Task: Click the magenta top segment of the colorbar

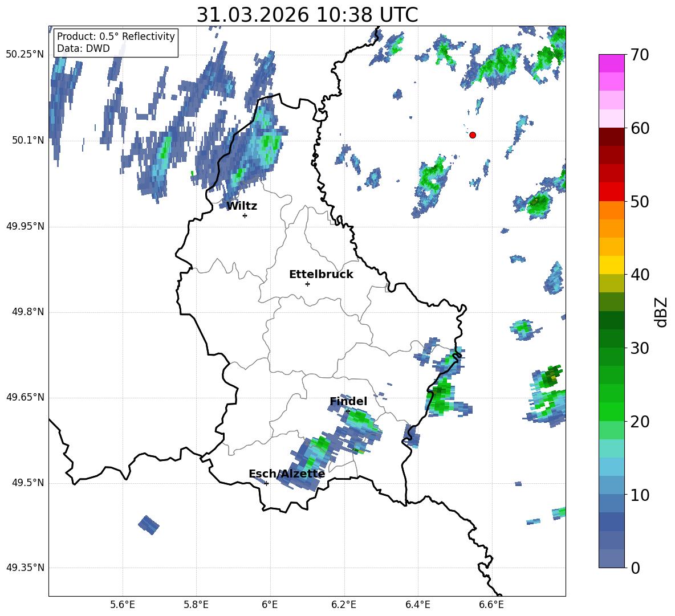Action: (611, 63)
